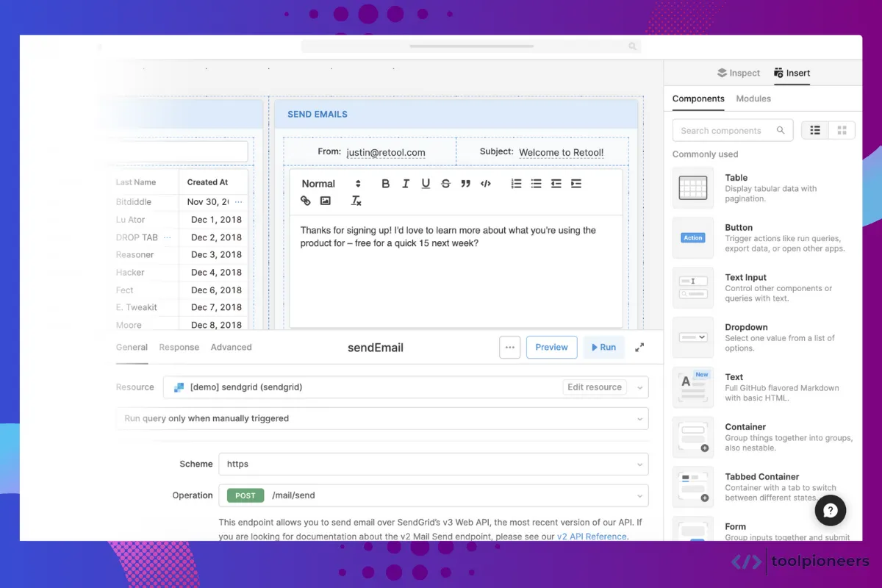Open options on Nov 30 date cell
This screenshot has width=882, height=588.
238,202
